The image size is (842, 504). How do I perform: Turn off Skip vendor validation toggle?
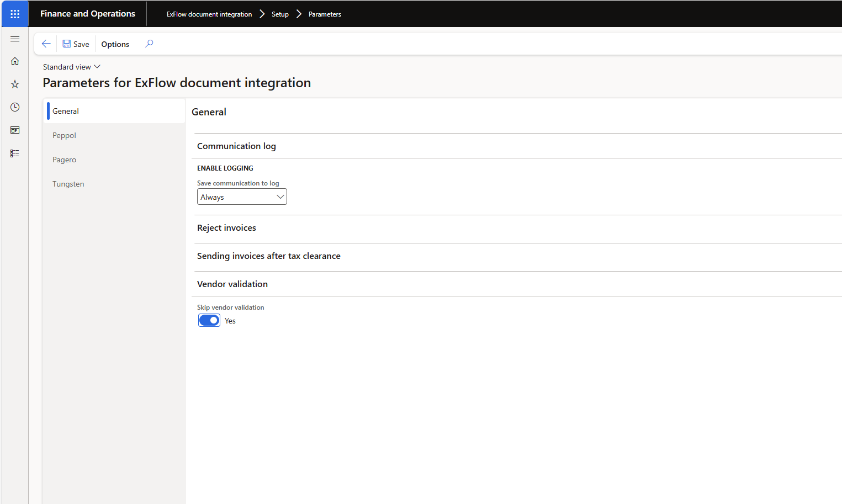pos(209,321)
